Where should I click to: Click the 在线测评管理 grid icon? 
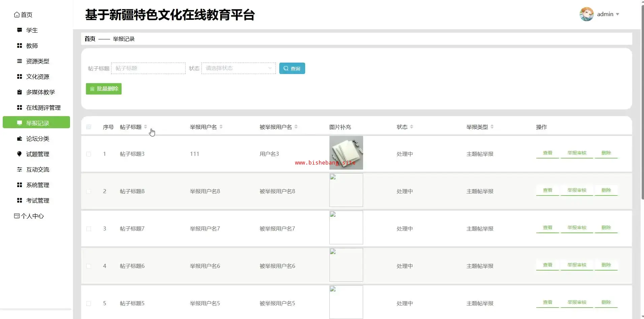[20, 108]
